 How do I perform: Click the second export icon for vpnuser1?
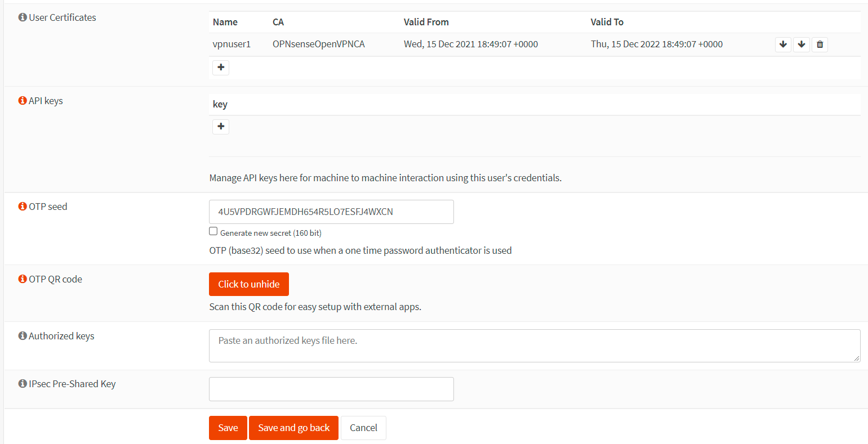coord(802,44)
